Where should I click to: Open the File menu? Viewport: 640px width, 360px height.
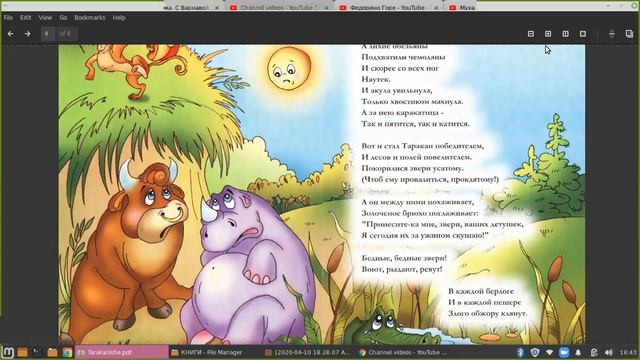[8, 18]
